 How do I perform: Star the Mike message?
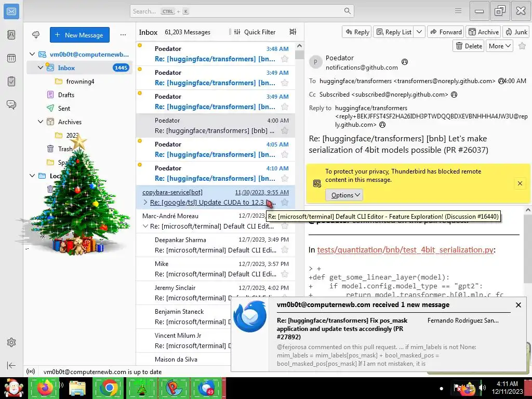(285, 274)
